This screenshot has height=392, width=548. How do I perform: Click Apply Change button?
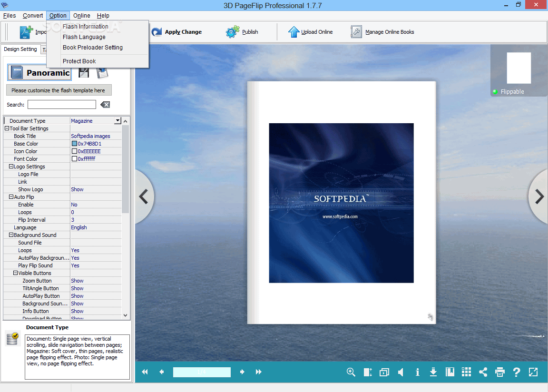[x=177, y=32]
